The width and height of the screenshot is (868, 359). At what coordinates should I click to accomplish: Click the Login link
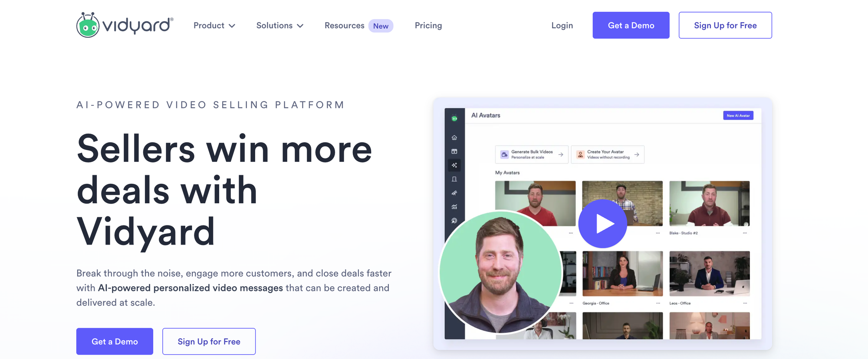tap(562, 26)
